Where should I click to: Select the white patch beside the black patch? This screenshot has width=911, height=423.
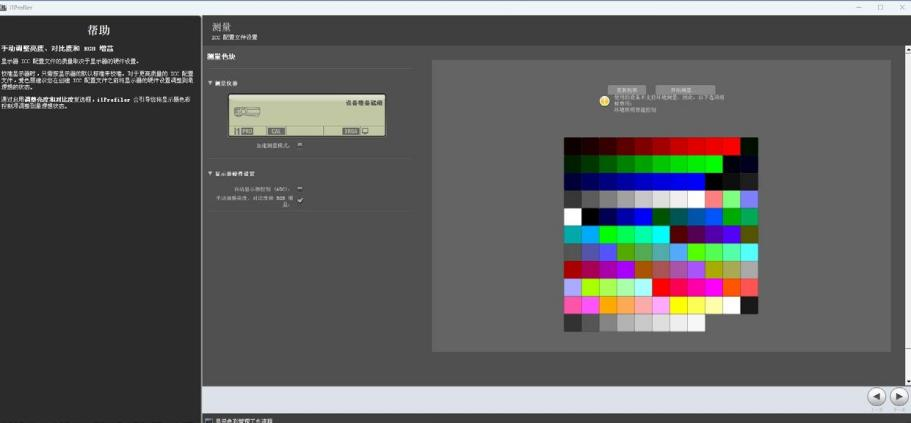coord(572,217)
